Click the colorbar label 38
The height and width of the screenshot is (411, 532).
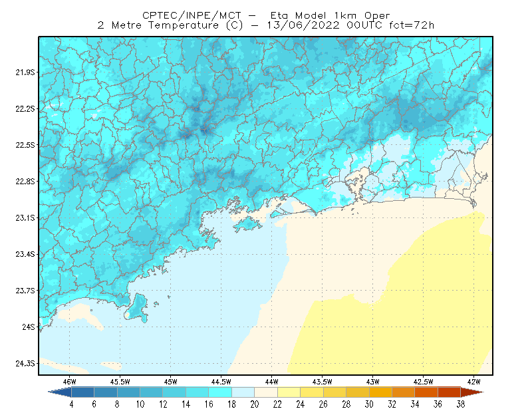[461, 404]
